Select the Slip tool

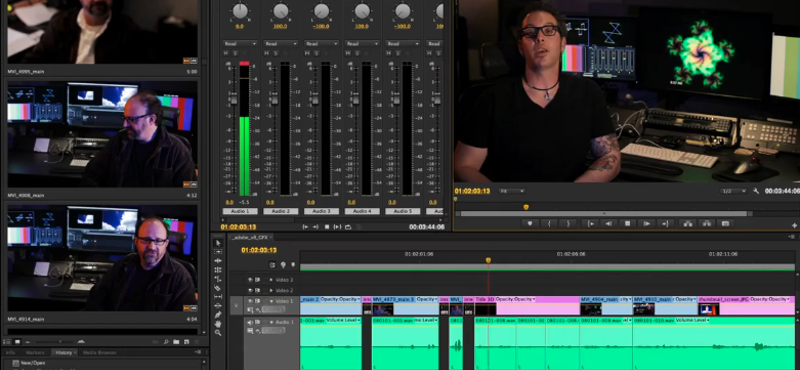click(218, 297)
